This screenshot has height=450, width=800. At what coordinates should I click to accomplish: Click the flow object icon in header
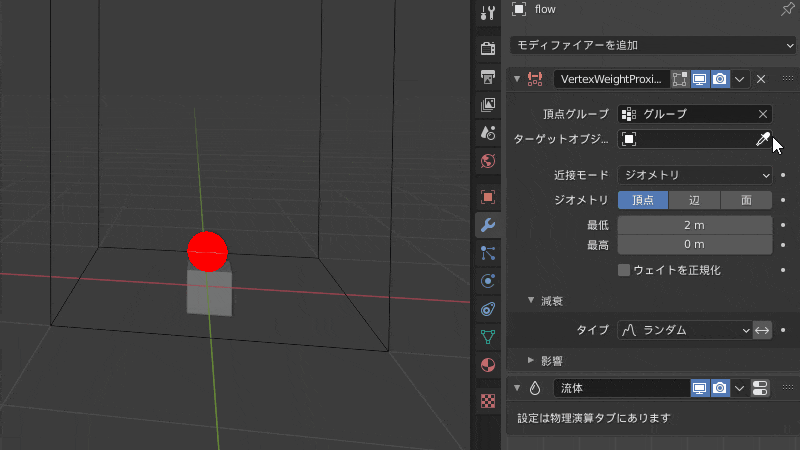coord(519,9)
